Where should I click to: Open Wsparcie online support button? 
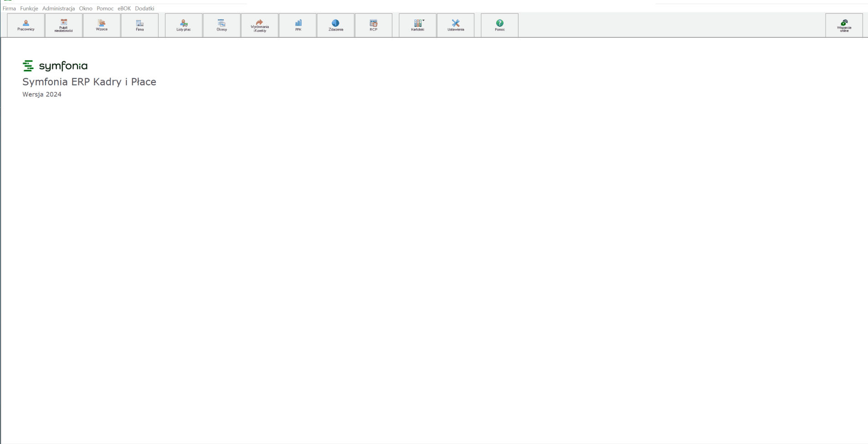(x=844, y=25)
